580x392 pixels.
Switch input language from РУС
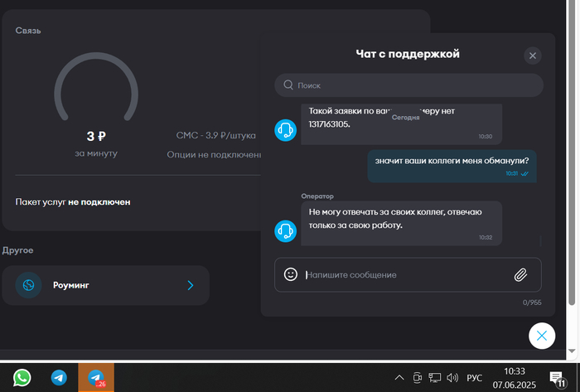click(x=475, y=378)
